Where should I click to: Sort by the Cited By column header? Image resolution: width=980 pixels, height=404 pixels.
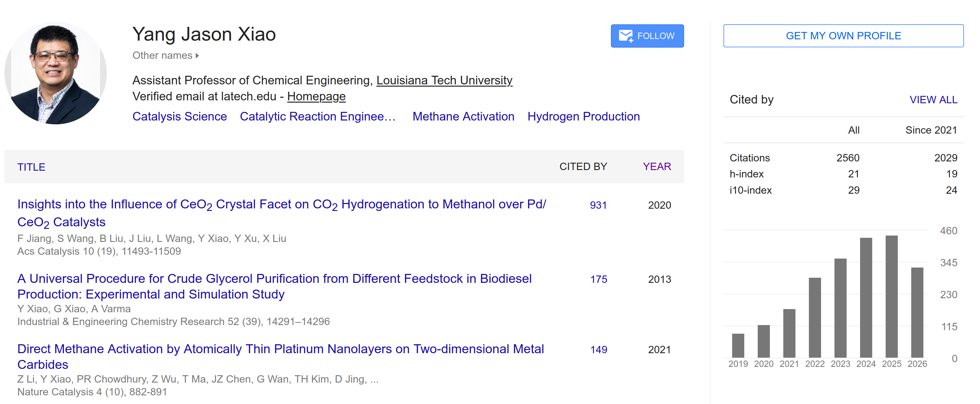point(583,167)
